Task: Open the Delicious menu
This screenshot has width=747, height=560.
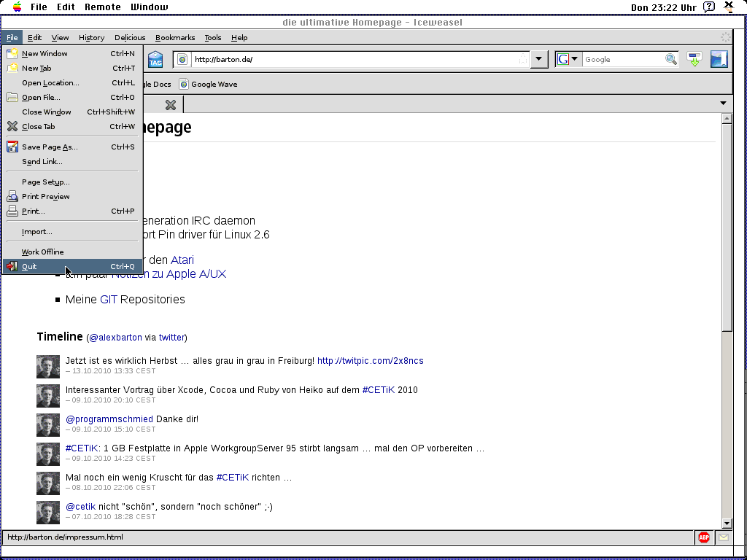Action: (130, 38)
